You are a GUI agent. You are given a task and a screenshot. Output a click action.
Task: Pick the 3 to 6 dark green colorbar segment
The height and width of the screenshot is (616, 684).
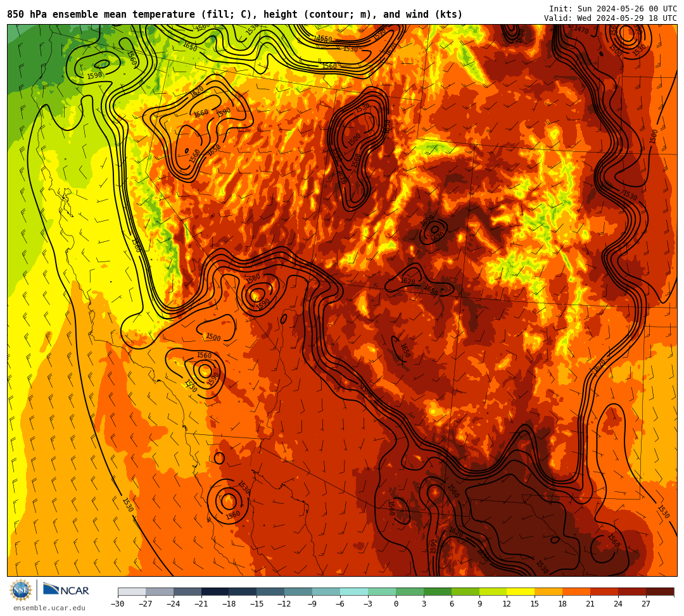pyautogui.click(x=438, y=591)
